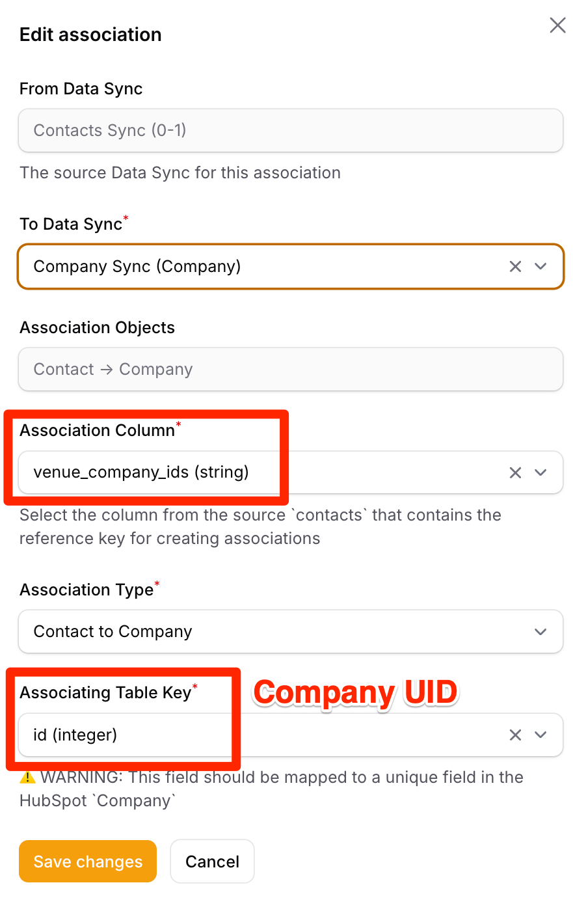Expand the Associating Table Key dropdown

pyautogui.click(x=541, y=735)
